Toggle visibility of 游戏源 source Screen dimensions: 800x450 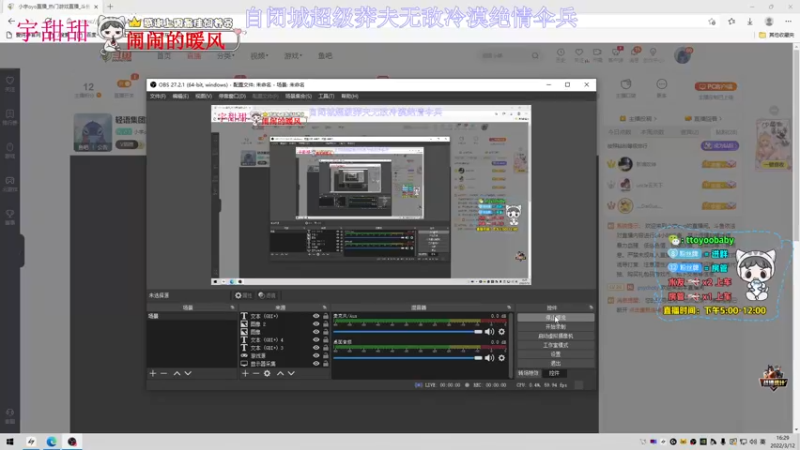pos(316,356)
